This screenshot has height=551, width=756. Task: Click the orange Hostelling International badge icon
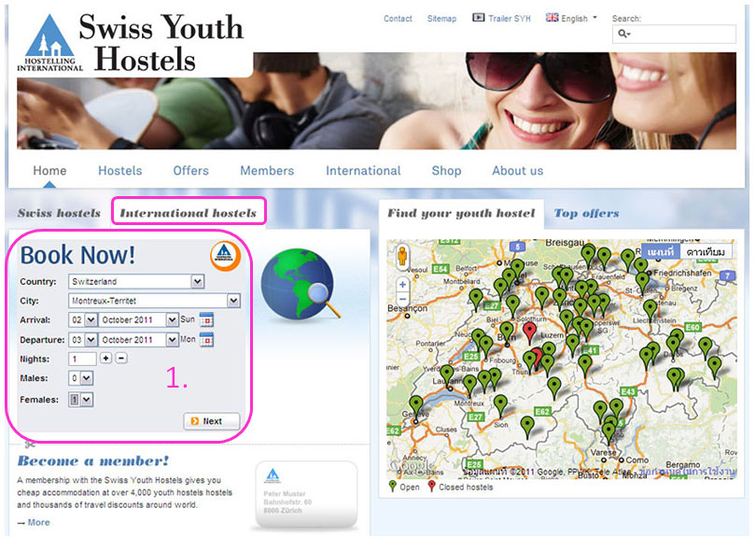coord(225,255)
